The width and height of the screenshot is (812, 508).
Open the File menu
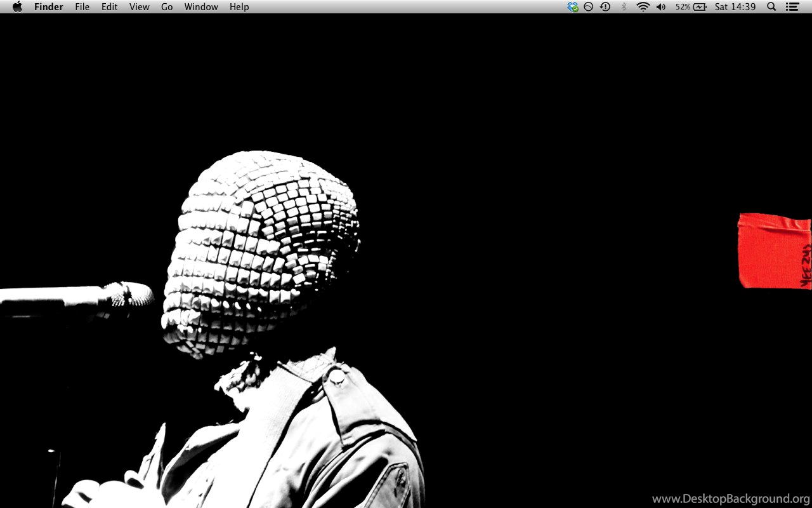point(82,7)
